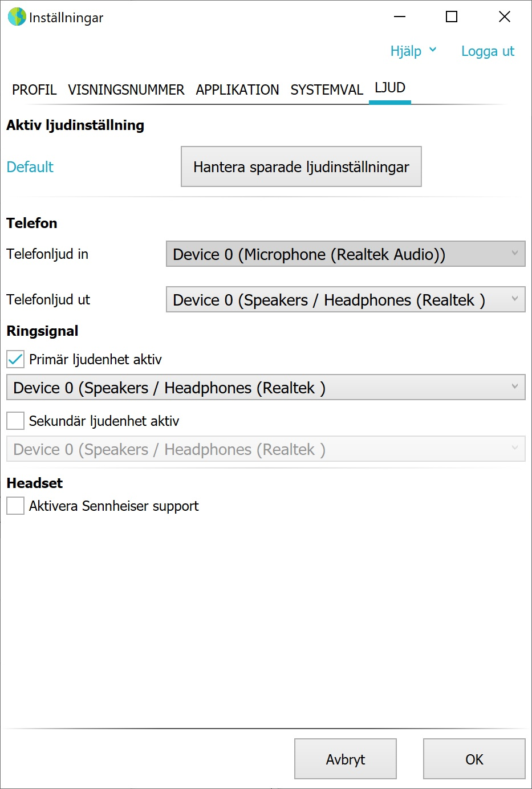The height and width of the screenshot is (789, 532).
Task: Select the SYSTEMVAL tab
Action: [327, 90]
